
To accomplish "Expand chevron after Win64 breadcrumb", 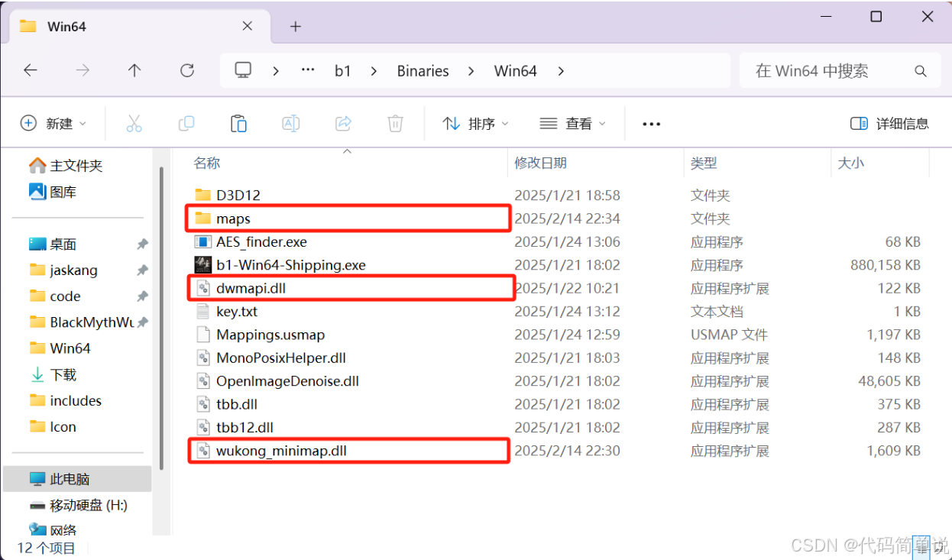I will point(561,70).
